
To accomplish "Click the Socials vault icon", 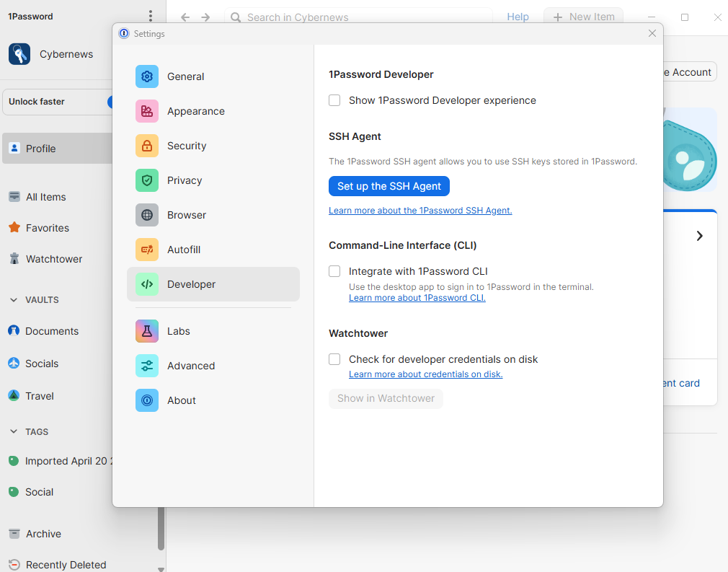I will tap(14, 363).
